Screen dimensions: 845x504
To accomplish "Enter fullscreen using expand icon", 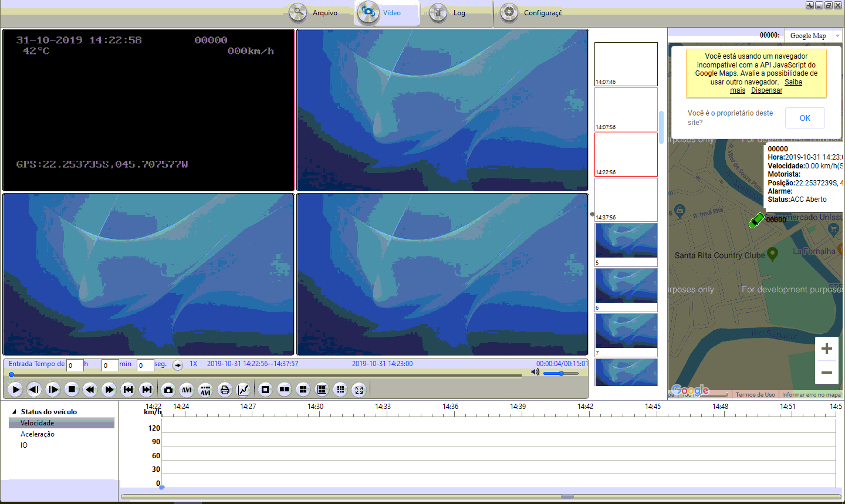I will click(359, 389).
